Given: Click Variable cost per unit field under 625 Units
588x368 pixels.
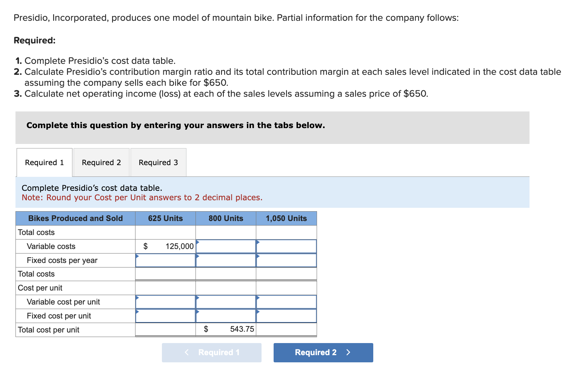Looking at the screenshot, I should click(x=165, y=302).
